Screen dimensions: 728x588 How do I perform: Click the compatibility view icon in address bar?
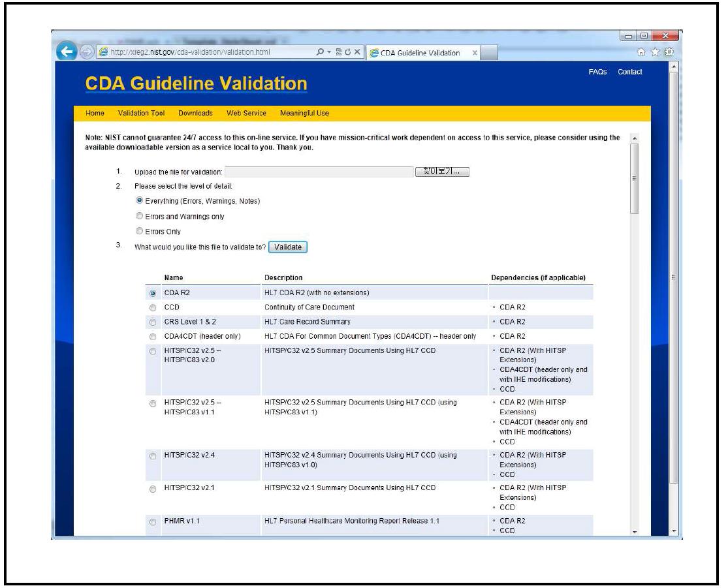pyautogui.click(x=339, y=53)
